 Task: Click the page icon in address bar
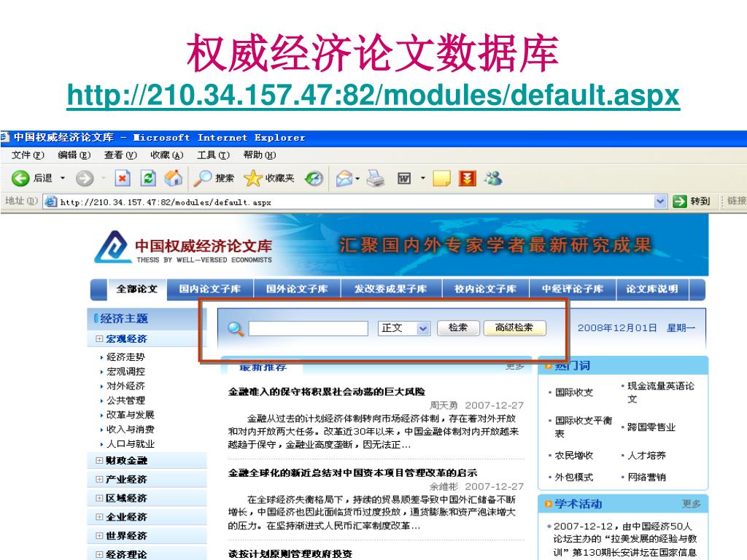point(51,202)
